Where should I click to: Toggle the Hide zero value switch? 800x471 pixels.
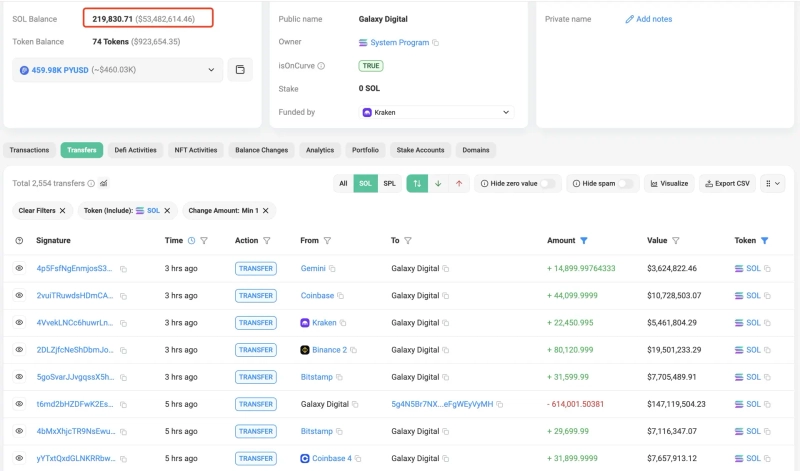(547, 184)
